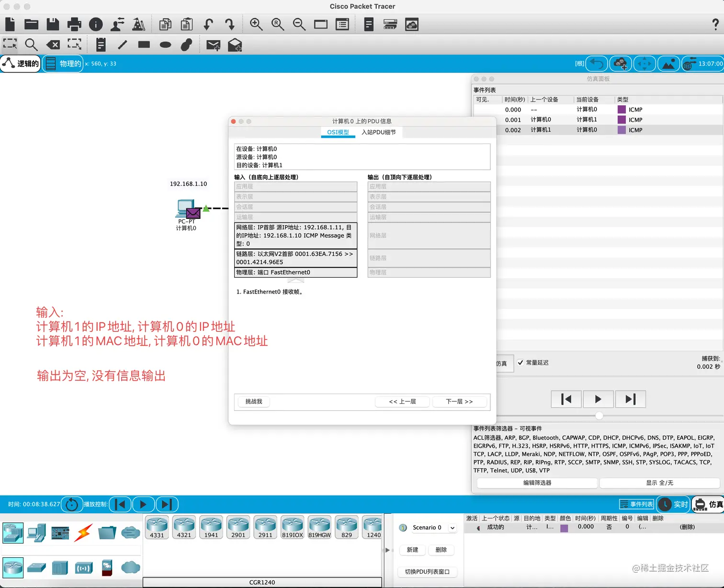Click the New file icon
This screenshot has height=588, width=724.
(10, 24)
